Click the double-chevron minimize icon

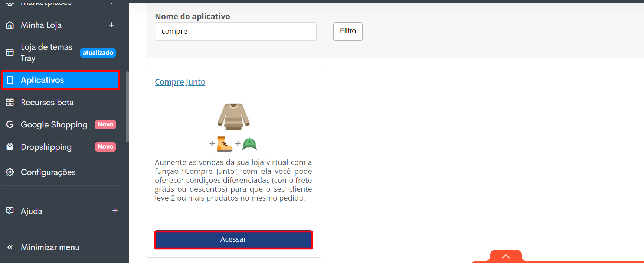pos(10,247)
